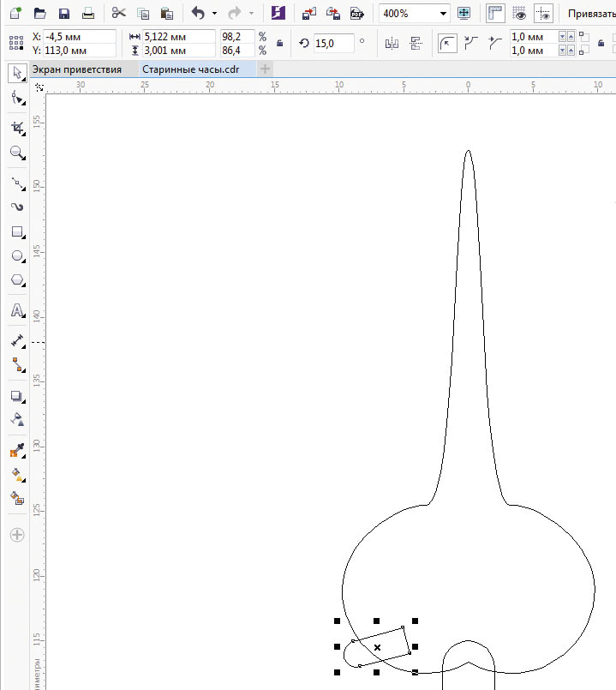Click the object origin grid selector
Viewport: 616px width, 690px height.
coord(16,43)
